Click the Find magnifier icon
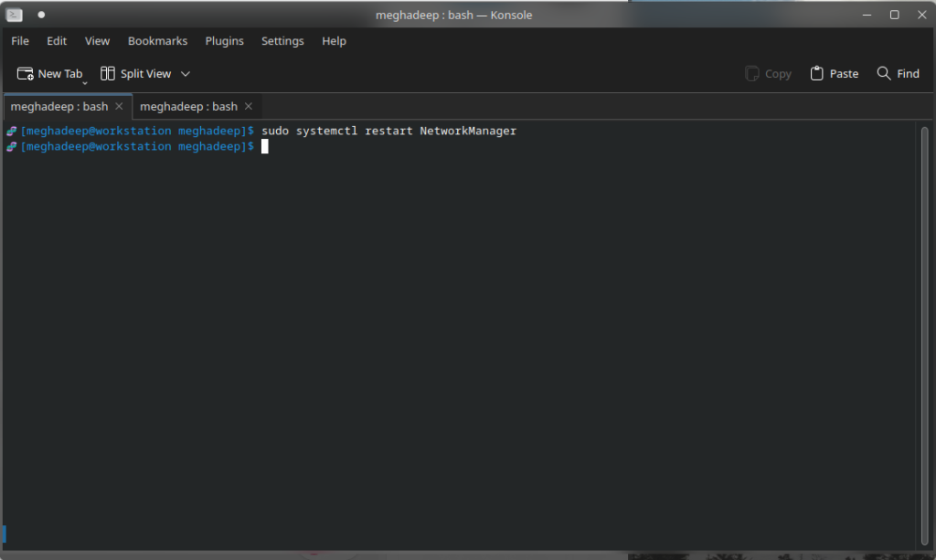Viewport: 936px width, 560px height. [881, 73]
